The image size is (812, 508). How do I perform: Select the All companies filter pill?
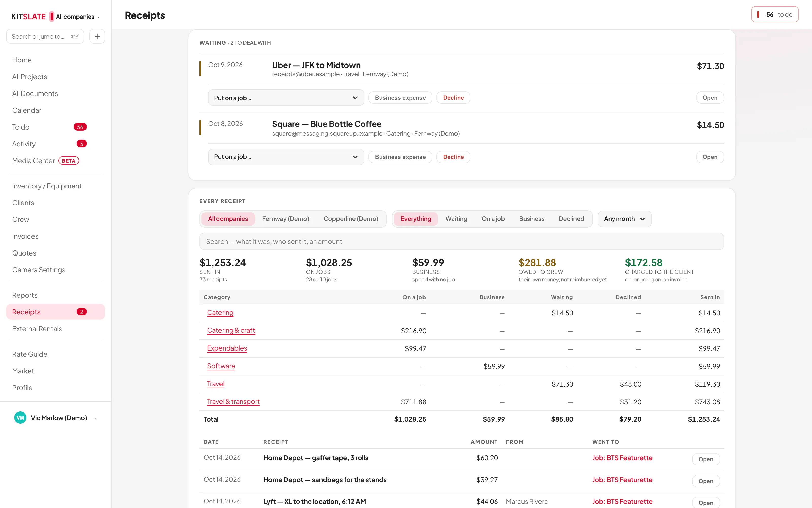click(x=228, y=219)
